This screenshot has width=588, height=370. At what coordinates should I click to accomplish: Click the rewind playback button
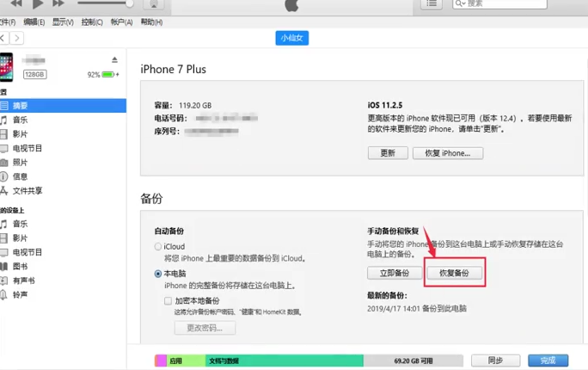click(16, 3)
